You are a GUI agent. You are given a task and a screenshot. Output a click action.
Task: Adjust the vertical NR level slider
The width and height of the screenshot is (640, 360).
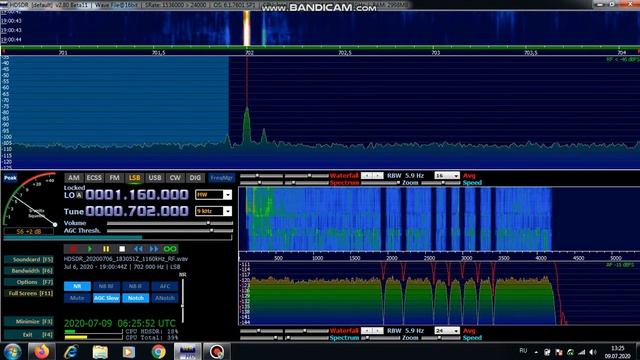(182, 300)
